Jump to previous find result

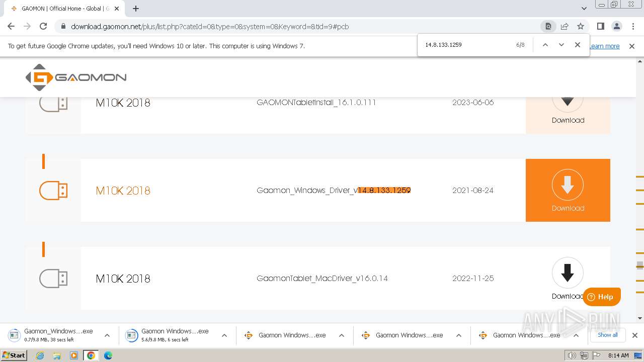[545, 45]
